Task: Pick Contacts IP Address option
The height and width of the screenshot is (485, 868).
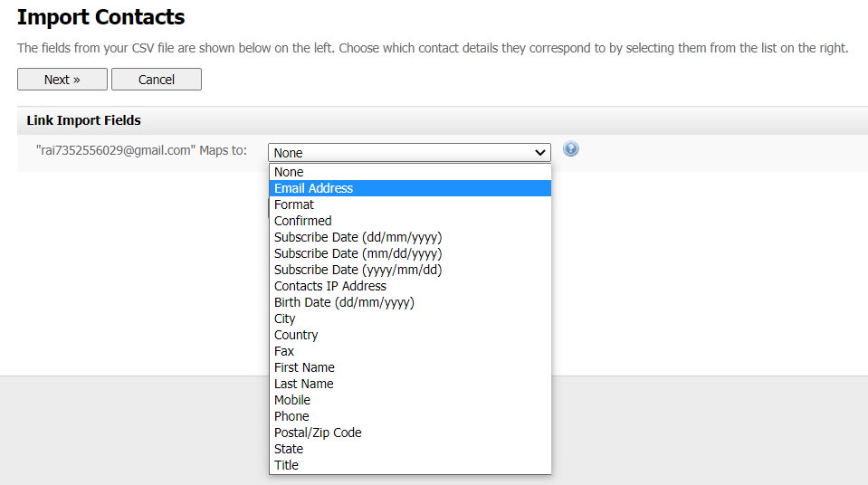Action: [410, 286]
